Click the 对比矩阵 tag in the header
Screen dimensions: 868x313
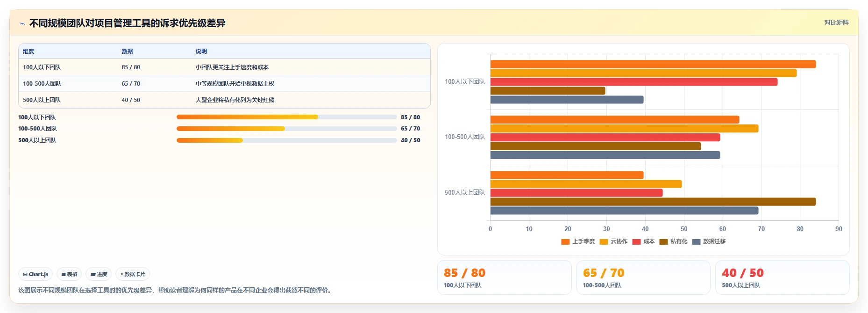click(x=836, y=22)
